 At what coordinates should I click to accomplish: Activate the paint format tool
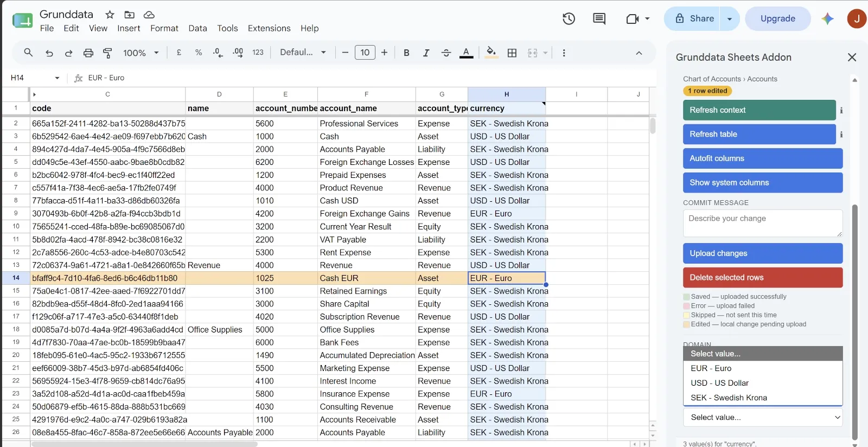(x=107, y=53)
